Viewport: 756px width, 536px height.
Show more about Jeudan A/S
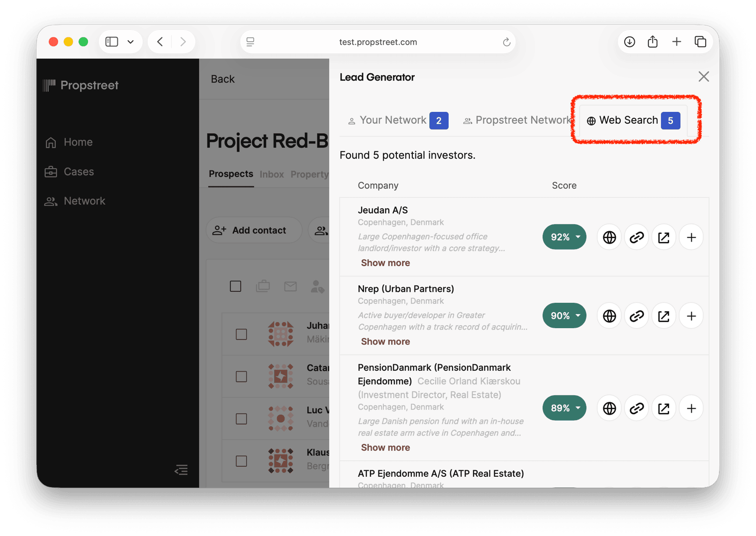point(385,263)
